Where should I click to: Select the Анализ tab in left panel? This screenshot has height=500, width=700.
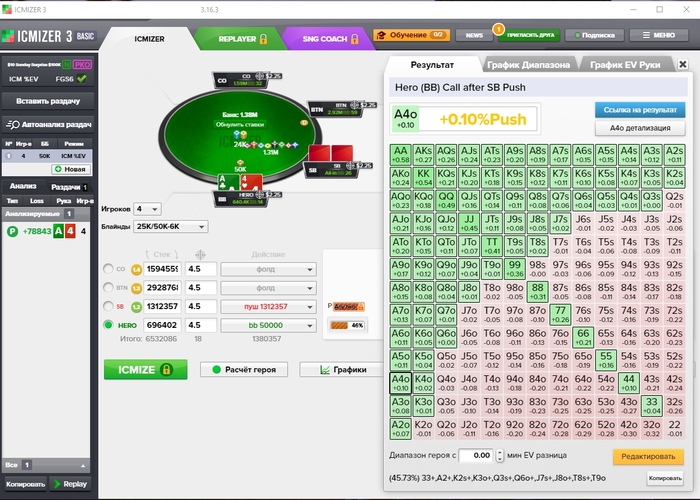pyautogui.click(x=23, y=186)
